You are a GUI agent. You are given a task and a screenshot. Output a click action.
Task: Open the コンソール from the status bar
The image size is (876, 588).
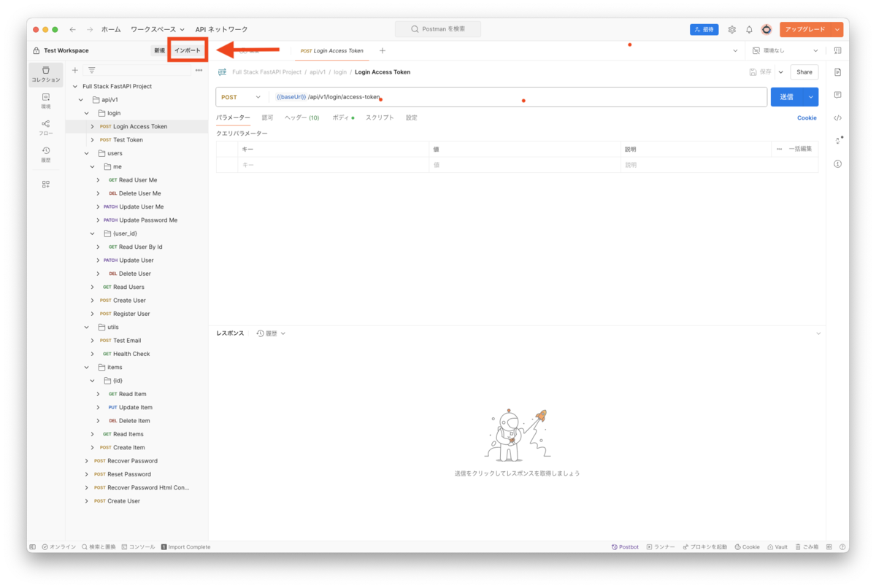[x=139, y=546]
